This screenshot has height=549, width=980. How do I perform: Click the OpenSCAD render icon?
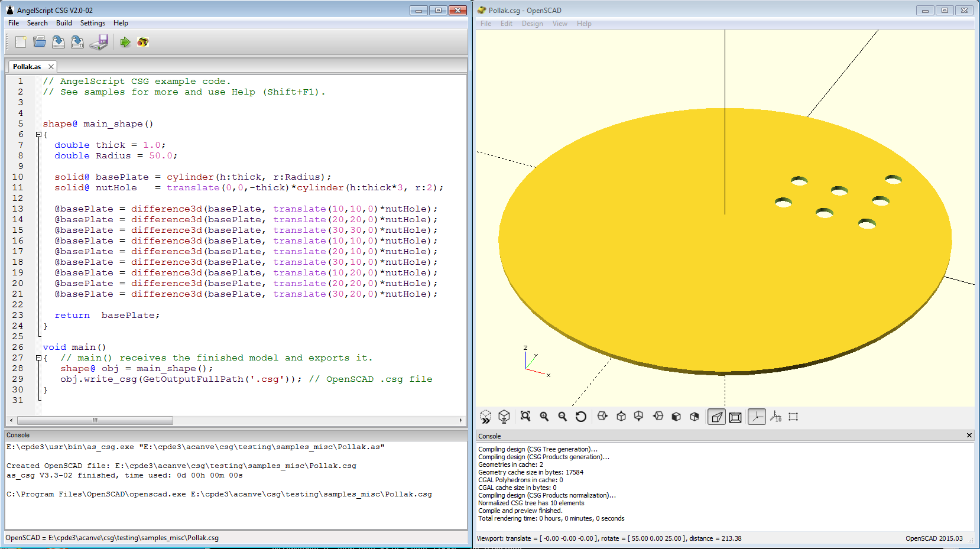tap(504, 417)
